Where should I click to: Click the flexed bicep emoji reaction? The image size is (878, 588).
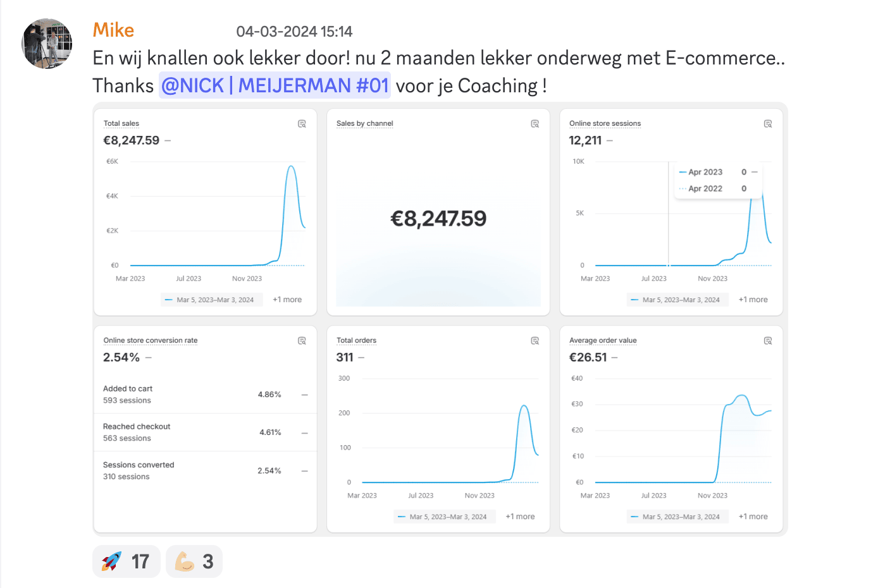pos(194,561)
